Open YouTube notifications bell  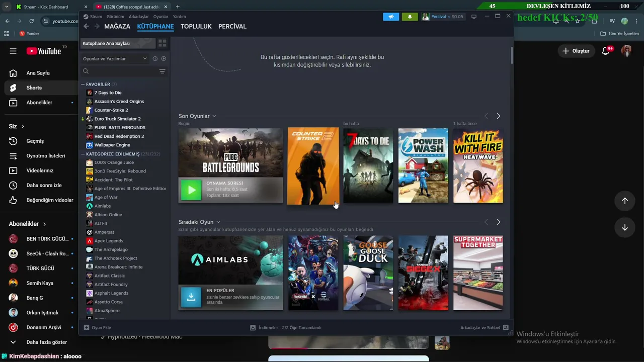tap(606, 51)
